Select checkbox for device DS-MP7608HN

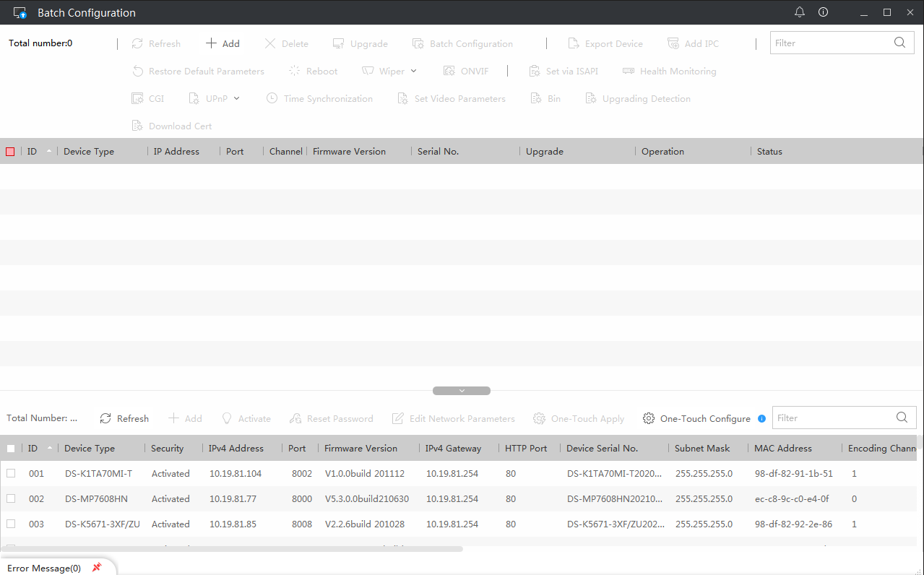(11, 499)
